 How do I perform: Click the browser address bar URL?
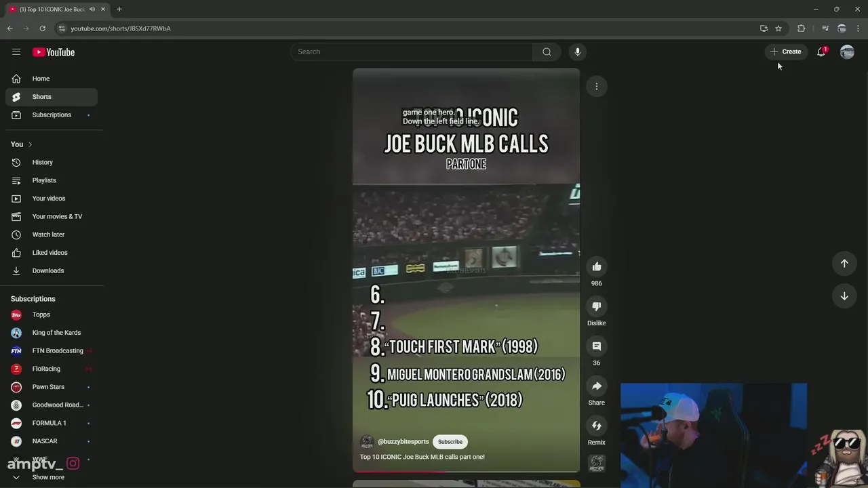pos(121,28)
